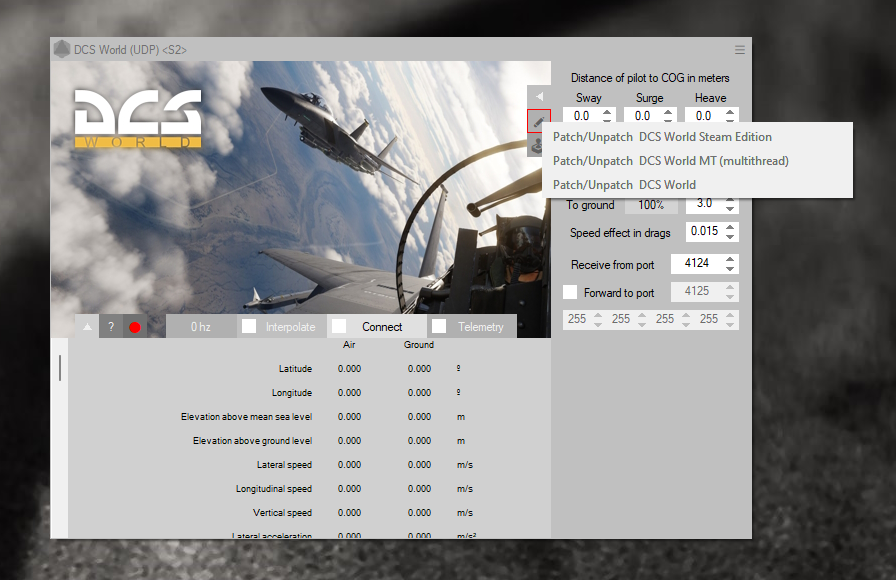Collapse the side panel with left arrow
Viewport: 896px width, 580px height.
pyautogui.click(x=539, y=96)
